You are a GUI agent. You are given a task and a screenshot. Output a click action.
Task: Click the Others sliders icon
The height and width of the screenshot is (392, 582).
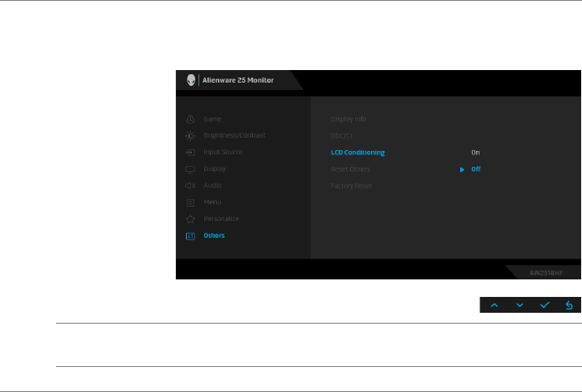coord(190,236)
